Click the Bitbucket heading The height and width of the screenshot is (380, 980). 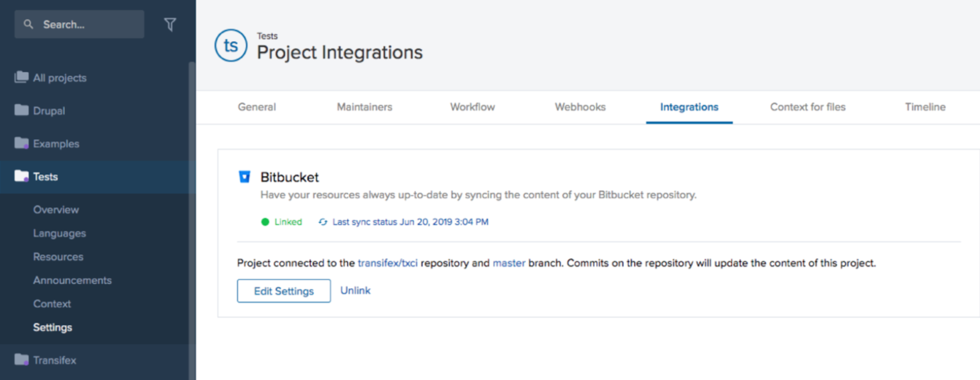289,177
